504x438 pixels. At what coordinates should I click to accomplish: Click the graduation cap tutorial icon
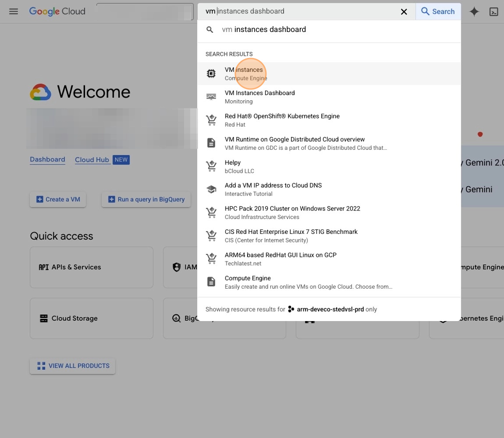click(211, 189)
